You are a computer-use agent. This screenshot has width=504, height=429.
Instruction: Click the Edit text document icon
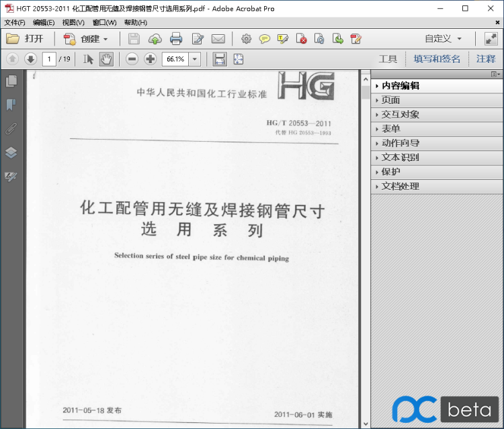(x=198, y=39)
